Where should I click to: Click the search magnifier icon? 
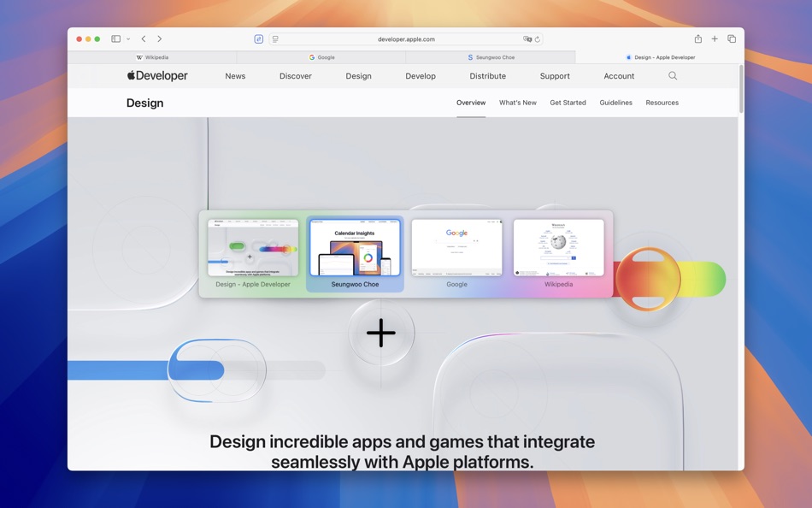(x=673, y=75)
